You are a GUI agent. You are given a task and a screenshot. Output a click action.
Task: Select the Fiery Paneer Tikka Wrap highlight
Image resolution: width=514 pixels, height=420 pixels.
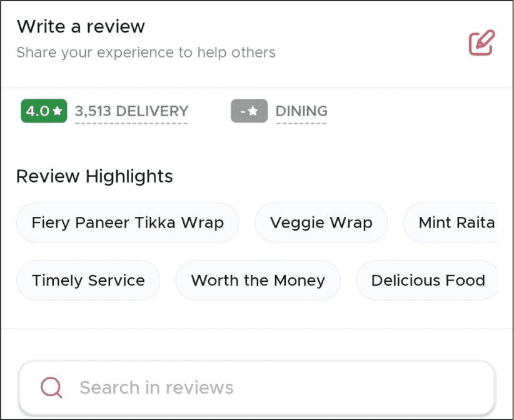click(128, 222)
